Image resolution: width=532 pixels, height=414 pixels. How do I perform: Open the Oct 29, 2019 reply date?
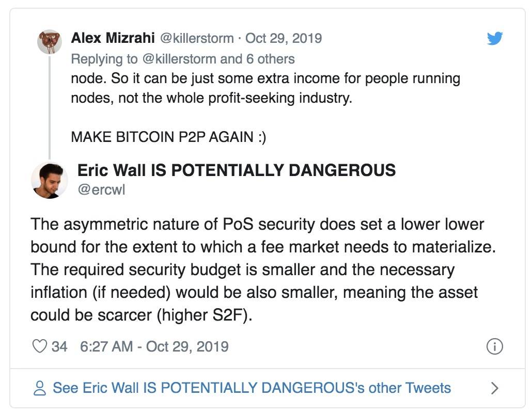pyautogui.click(x=284, y=38)
